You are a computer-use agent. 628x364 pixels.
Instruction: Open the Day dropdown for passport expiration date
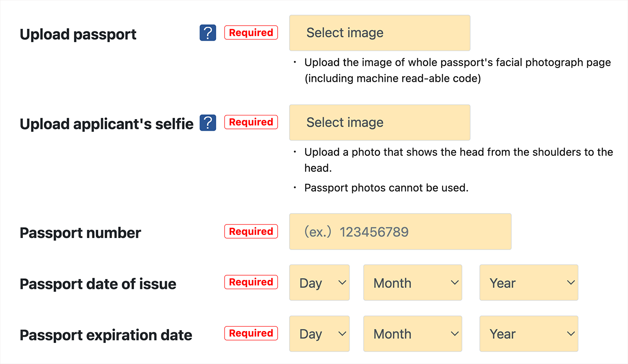319,333
